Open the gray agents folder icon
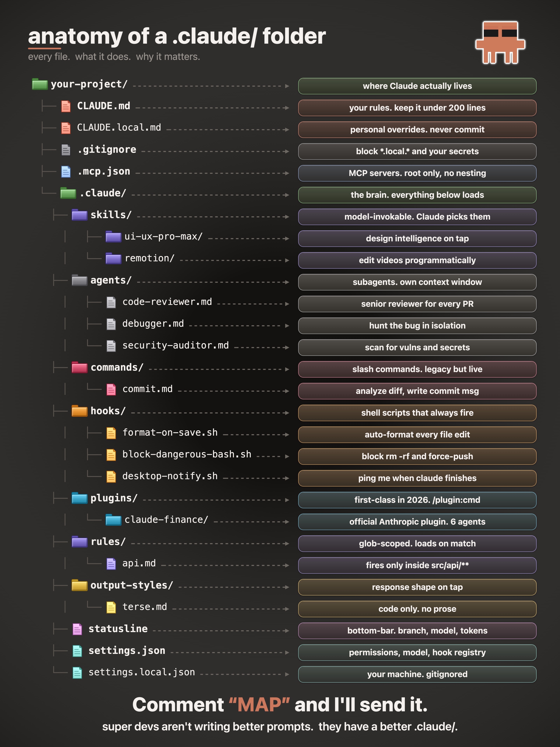Image resolution: width=560 pixels, height=747 pixels. coord(80,280)
